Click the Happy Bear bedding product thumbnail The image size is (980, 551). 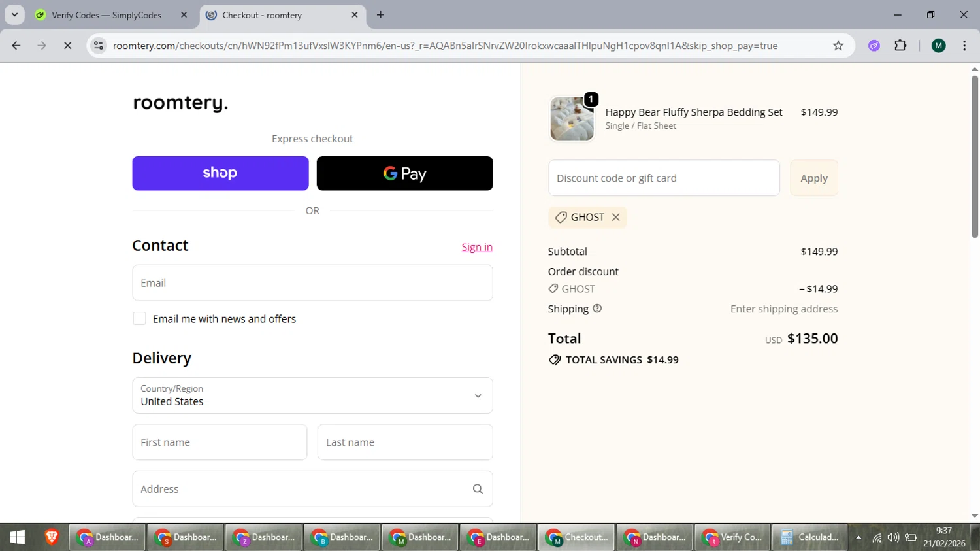coord(572,119)
